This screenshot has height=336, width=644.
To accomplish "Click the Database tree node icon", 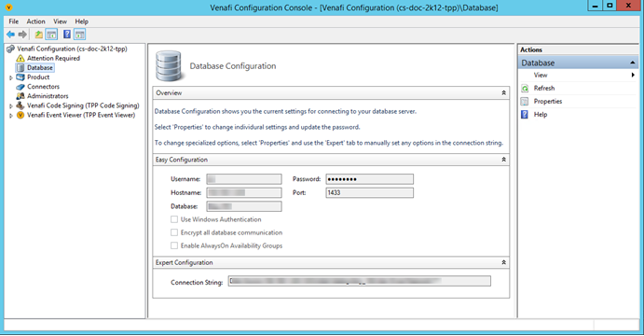I will (x=21, y=68).
